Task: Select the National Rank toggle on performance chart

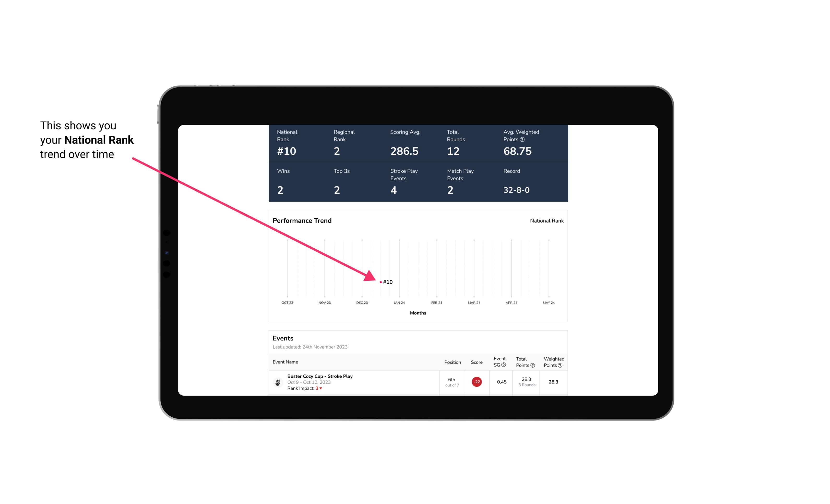Action: coord(546,220)
